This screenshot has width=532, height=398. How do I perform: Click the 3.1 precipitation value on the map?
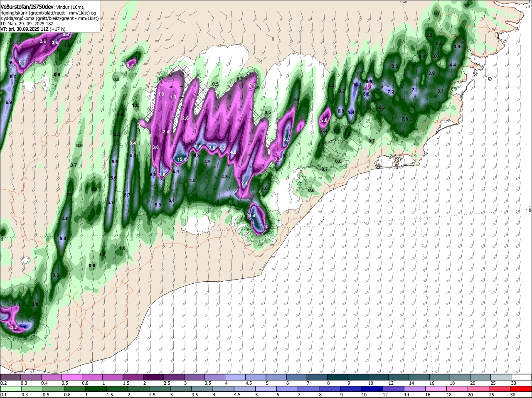tap(441, 91)
